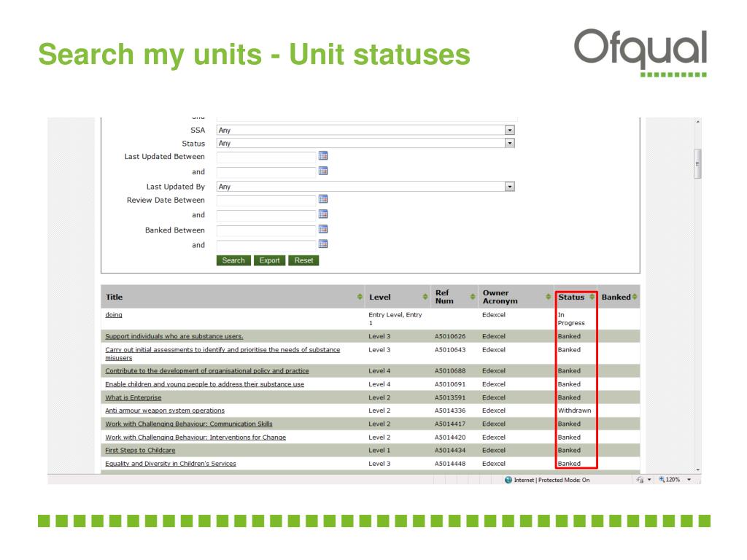Open calendar beside 'and' under Last Updated Between
The image size is (747, 560).
point(323,171)
